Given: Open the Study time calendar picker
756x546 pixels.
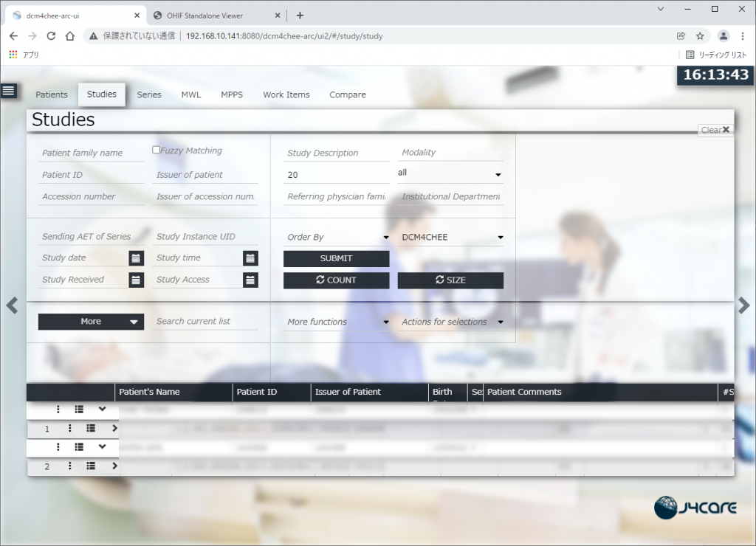Looking at the screenshot, I should coord(250,258).
